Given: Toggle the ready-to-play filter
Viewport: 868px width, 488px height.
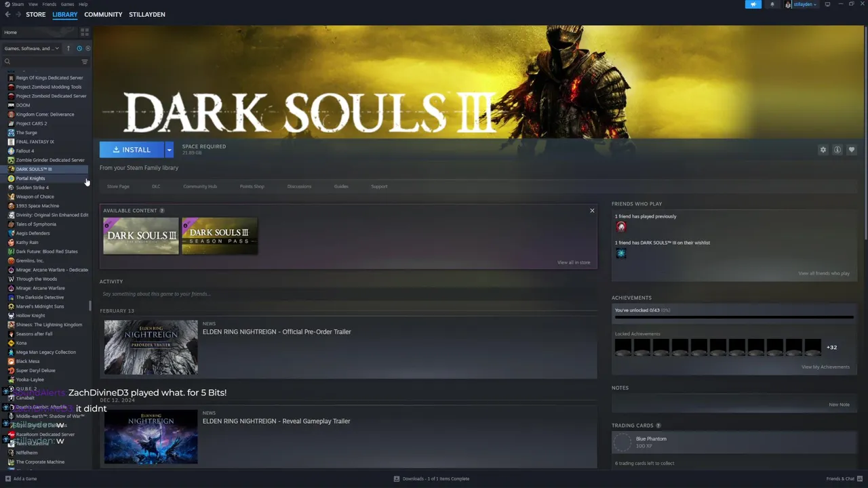Looking at the screenshot, I should [x=87, y=48].
